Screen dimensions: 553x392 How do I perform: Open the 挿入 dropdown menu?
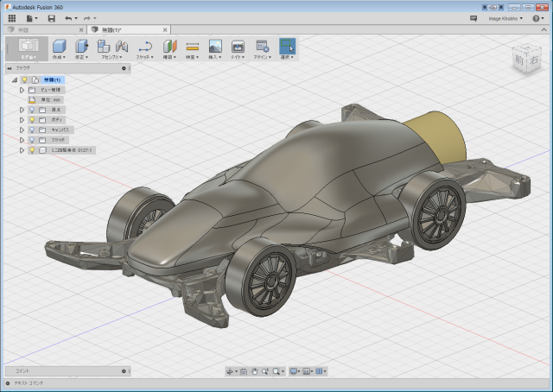[215, 57]
